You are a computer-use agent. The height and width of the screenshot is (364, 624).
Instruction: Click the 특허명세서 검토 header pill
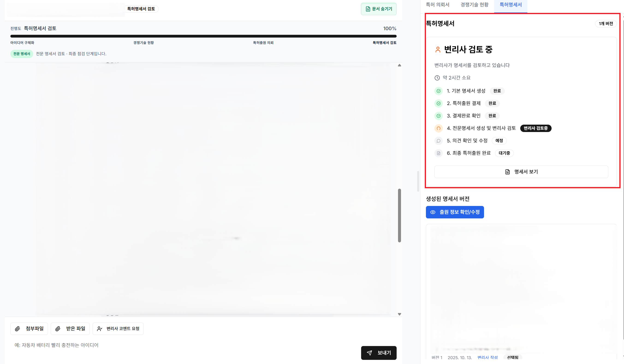pos(141,9)
